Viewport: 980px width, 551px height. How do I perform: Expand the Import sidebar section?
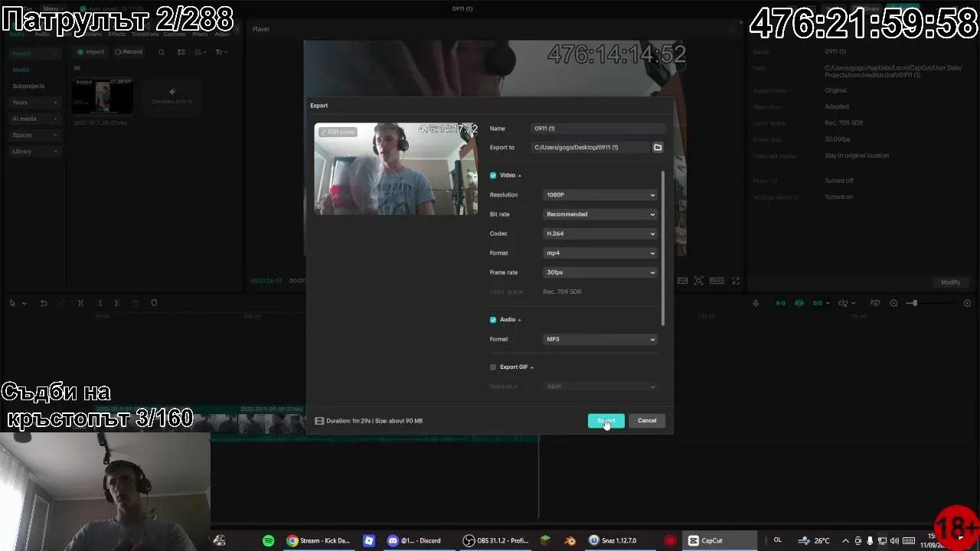34,54
